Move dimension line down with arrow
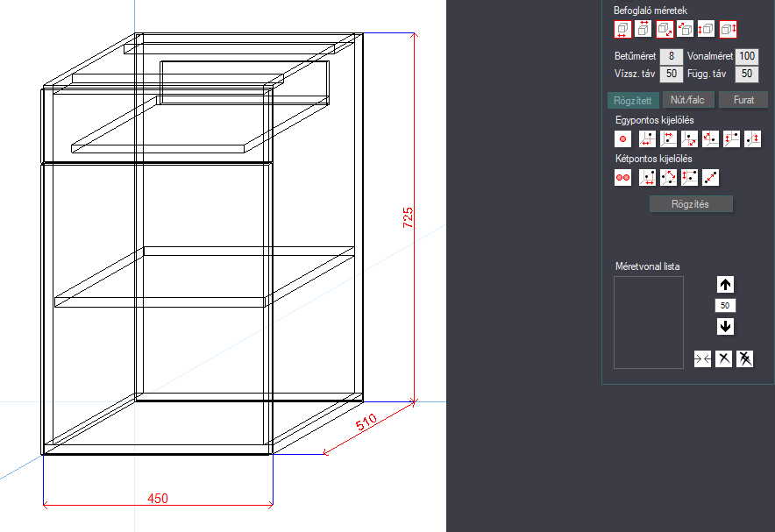This screenshot has width=775, height=532. pyautogui.click(x=725, y=327)
